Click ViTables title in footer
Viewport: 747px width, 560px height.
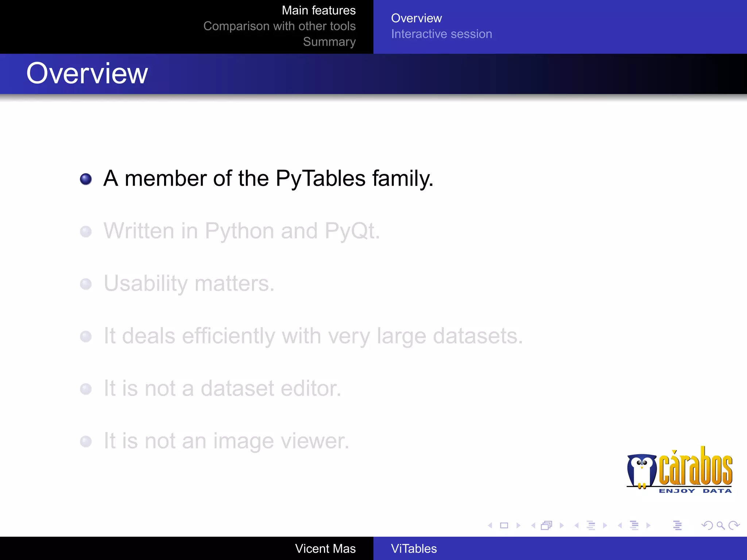[414, 548]
